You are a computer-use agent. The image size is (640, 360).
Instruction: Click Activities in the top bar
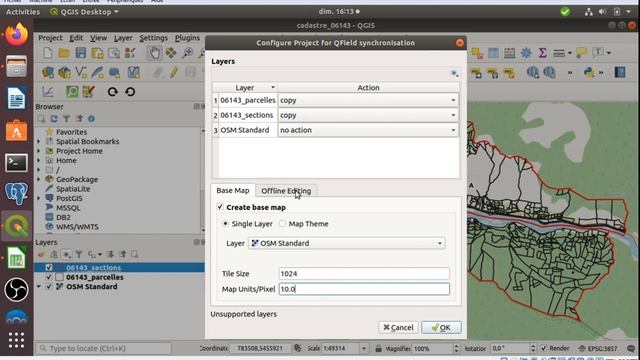click(23, 12)
